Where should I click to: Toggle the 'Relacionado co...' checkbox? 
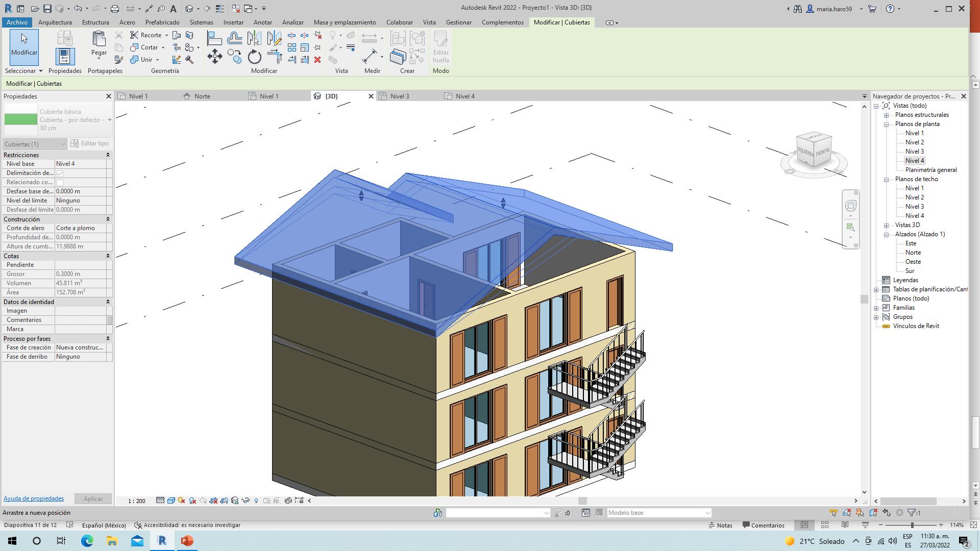(x=60, y=183)
